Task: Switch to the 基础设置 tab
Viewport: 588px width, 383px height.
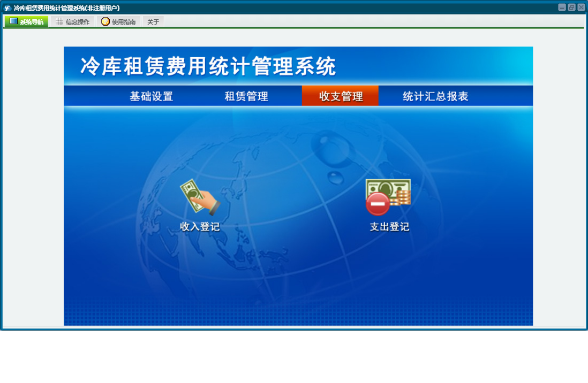Action: coord(152,96)
